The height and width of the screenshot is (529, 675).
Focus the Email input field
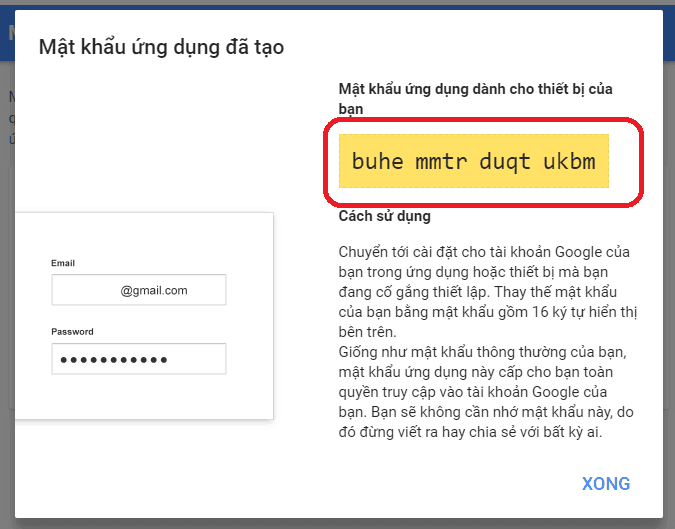pos(138,290)
